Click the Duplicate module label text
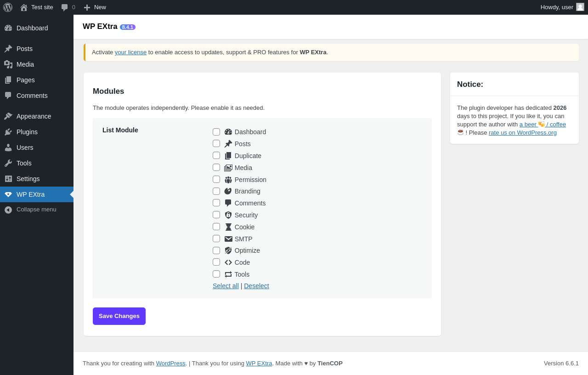This screenshot has width=588, height=375. [x=248, y=156]
